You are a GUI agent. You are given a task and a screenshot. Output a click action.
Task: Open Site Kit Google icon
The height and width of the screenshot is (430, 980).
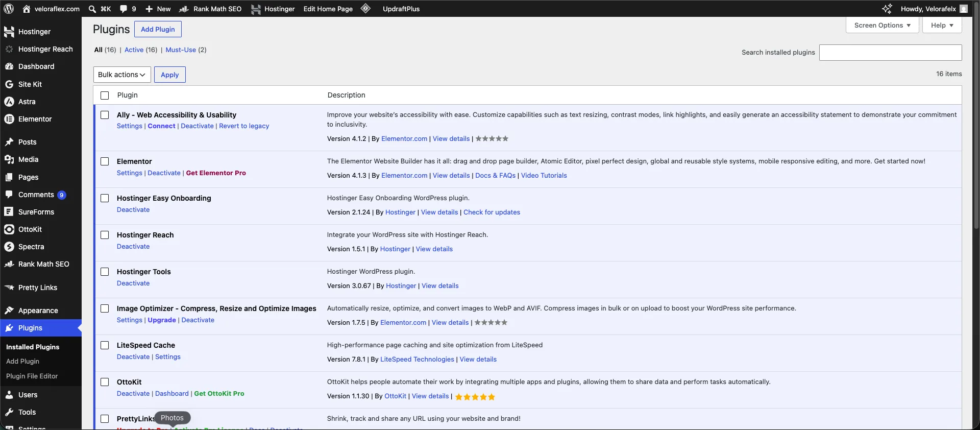pos(9,84)
